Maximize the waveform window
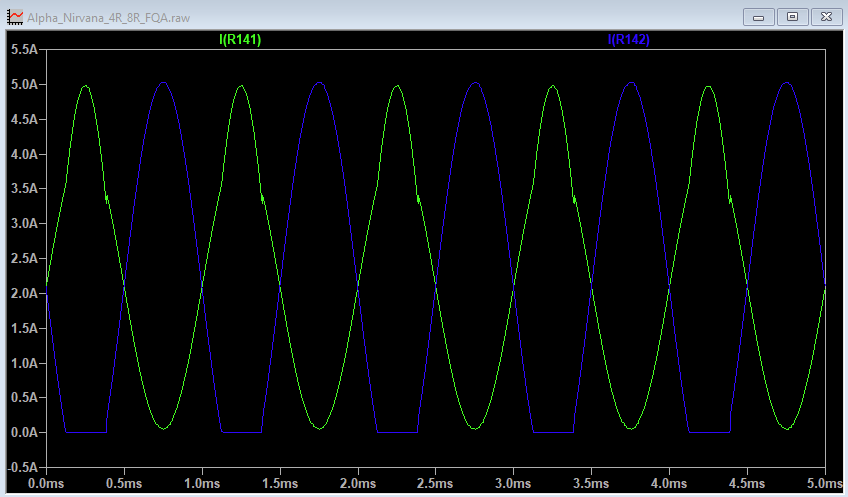The width and height of the screenshot is (848, 497). point(792,17)
